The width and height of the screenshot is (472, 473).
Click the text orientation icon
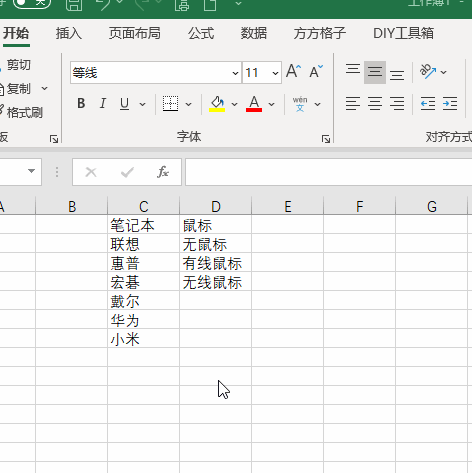coord(428,71)
